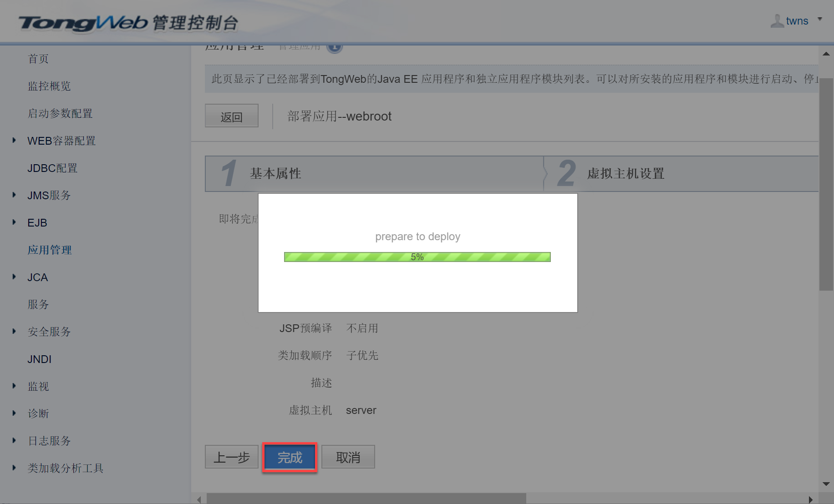
Task: Click the info icon next to 管理应用
Action: tap(335, 46)
